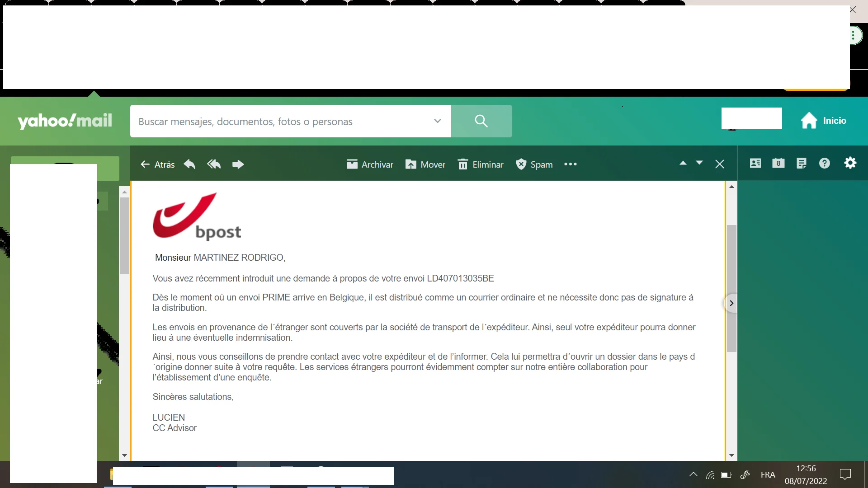
Task: Open the three-dots more actions menu
Action: [x=571, y=164]
